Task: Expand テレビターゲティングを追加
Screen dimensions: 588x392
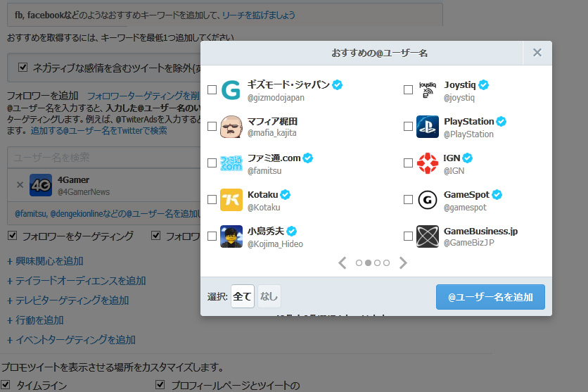Action: point(68,301)
